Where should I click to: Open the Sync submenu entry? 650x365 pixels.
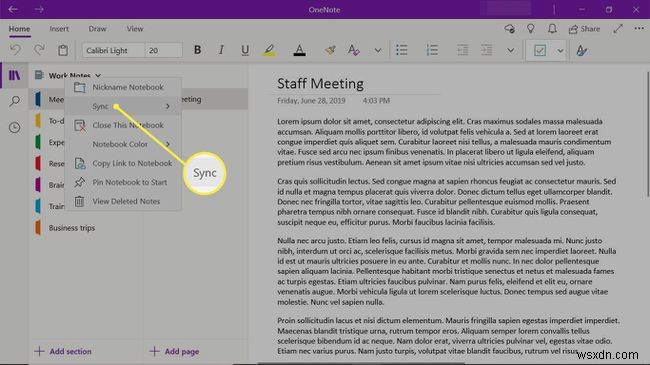123,106
